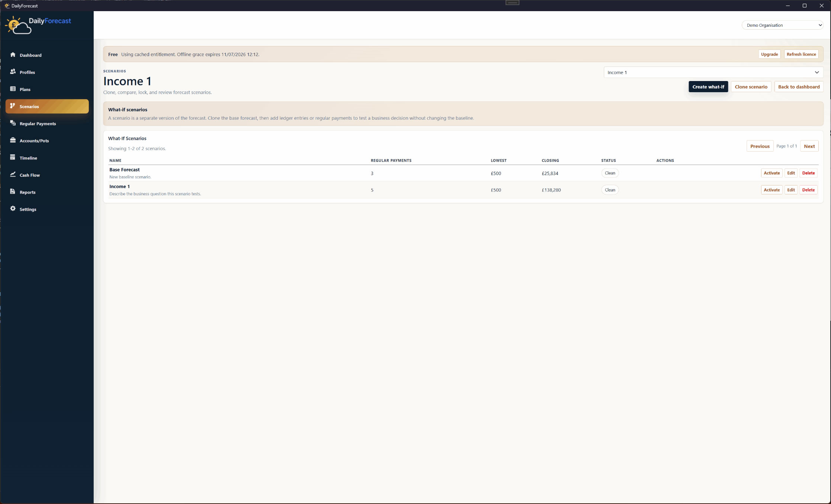This screenshot has height=504, width=831.
Task: Click the Settings gear icon
Action: point(13,209)
